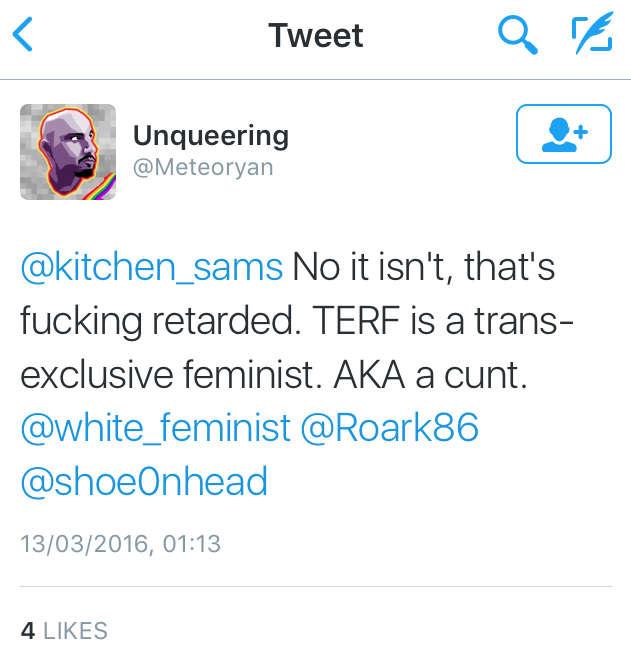Tap the like count number 4

click(28, 631)
